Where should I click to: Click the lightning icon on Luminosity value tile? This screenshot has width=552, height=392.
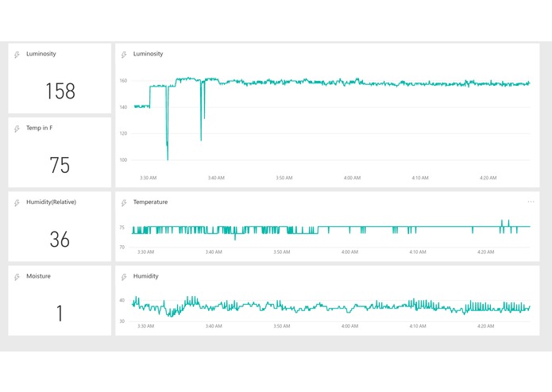17,55
